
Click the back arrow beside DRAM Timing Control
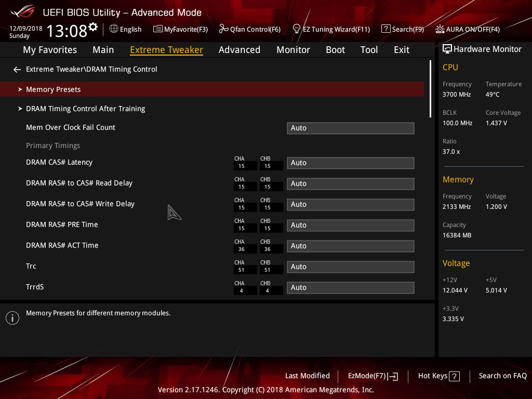(x=17, y=70)
